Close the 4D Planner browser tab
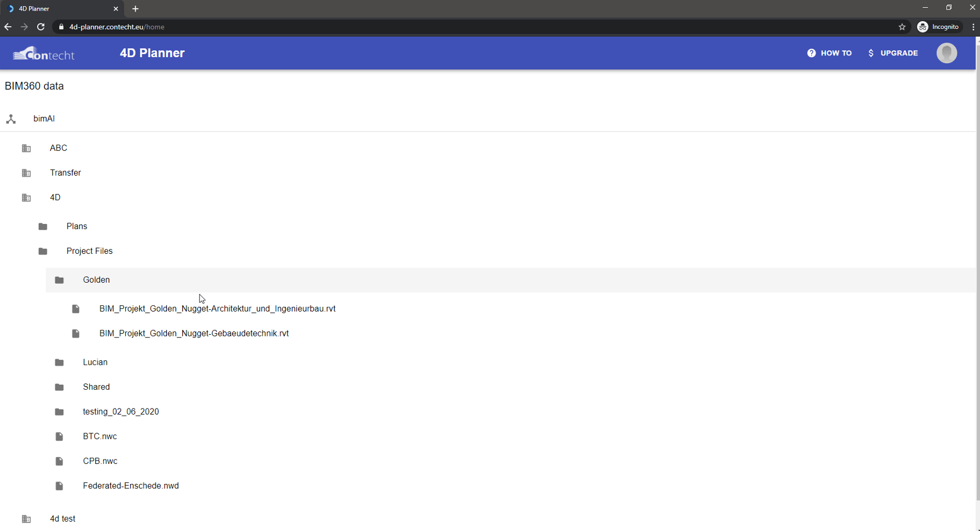980x531 pixels. (x=116, y=9)
